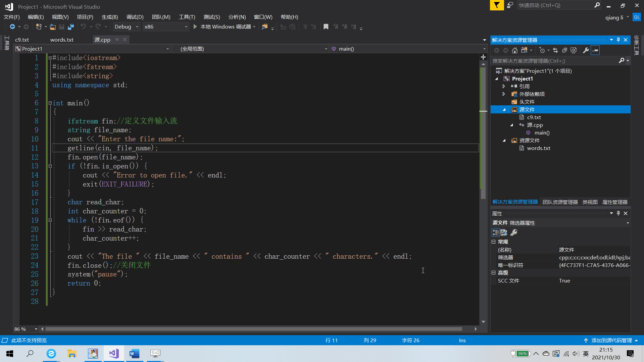
Task: Collapse all nodes in Solution Explorer
Action: tap(565, 50)
